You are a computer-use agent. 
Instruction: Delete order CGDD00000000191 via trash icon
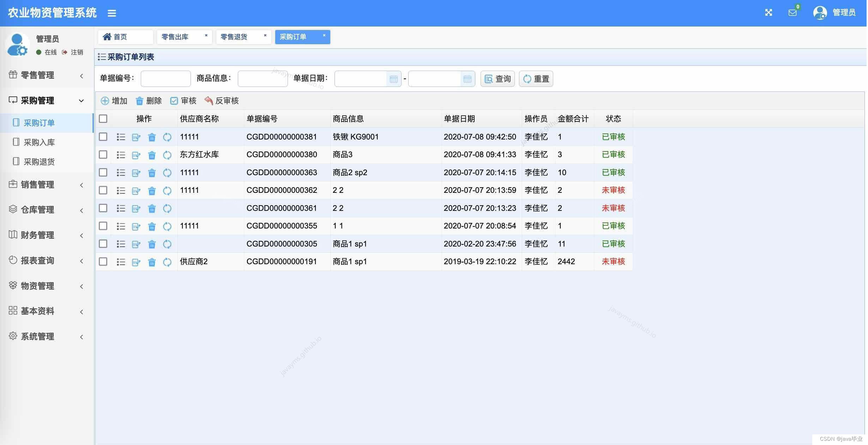click(152, 262)
